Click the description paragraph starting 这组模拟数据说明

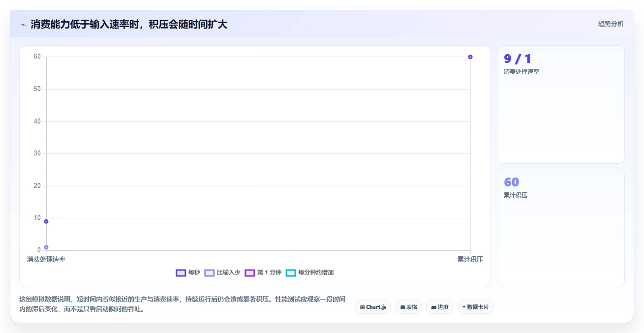183,304
